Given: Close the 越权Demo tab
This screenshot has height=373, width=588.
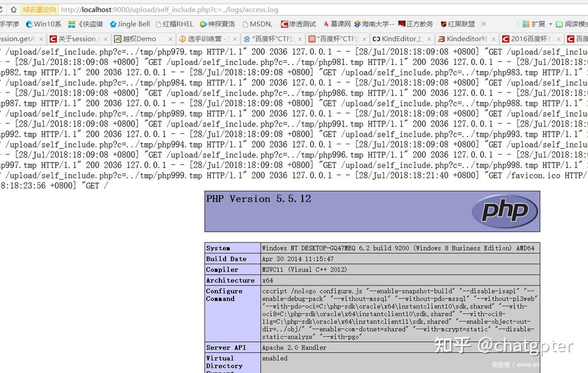Looking at the screenshot, I should [170, 39].
